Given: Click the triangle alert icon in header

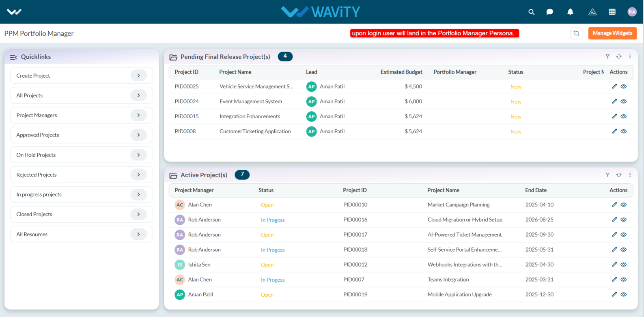Looking at the screenshot, I should click(592, 12).
